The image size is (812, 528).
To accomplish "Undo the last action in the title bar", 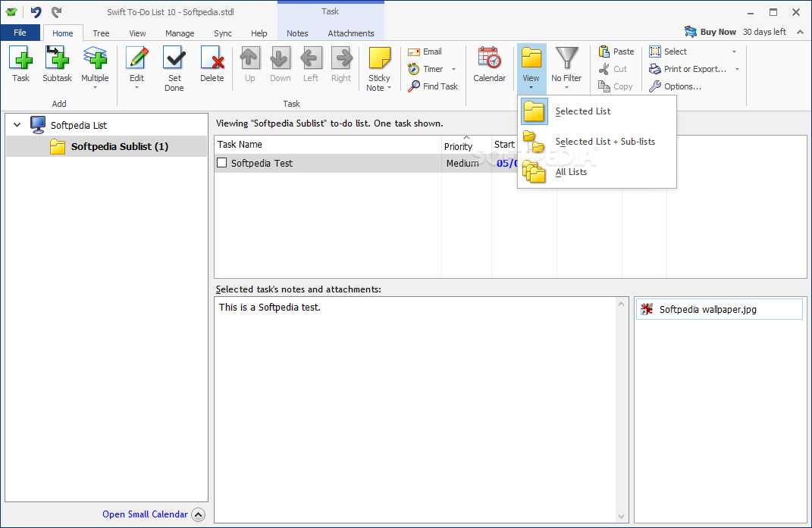I will point(36,12).
